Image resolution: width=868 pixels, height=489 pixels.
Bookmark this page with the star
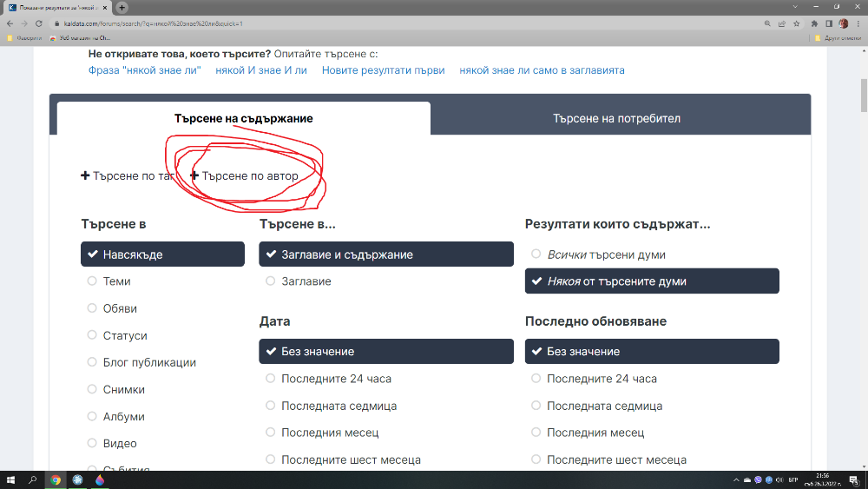point(797,23)
